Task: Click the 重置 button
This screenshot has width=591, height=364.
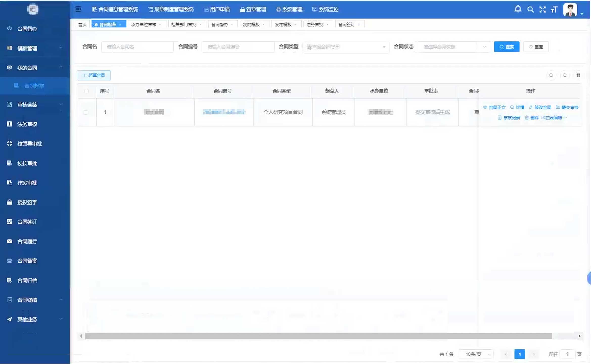Action: tap(536, 47)
